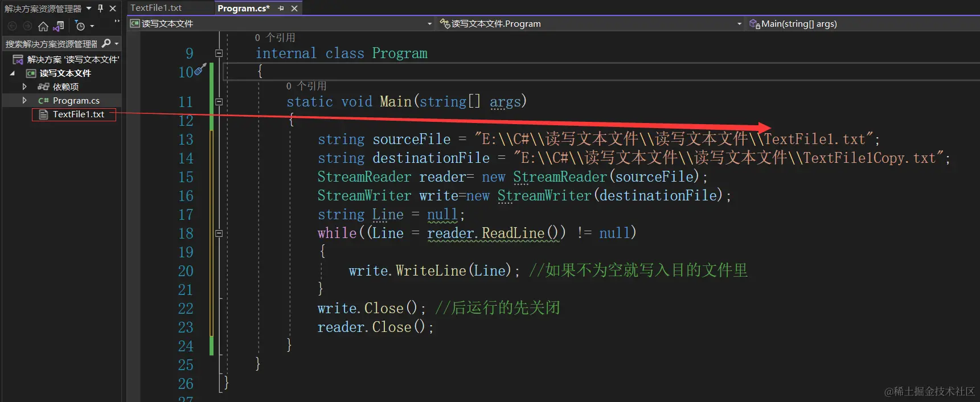Image resolution: width=980 pixels, height=402 pixels.
Task: Pin the Solution Explorer panel
Action: [x=101, y=9]
